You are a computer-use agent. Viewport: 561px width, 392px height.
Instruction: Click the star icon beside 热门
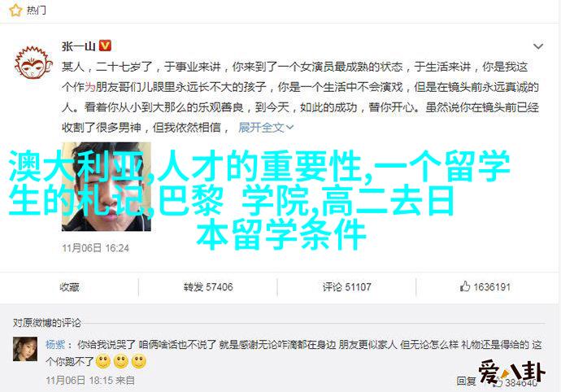click(15, 10)
